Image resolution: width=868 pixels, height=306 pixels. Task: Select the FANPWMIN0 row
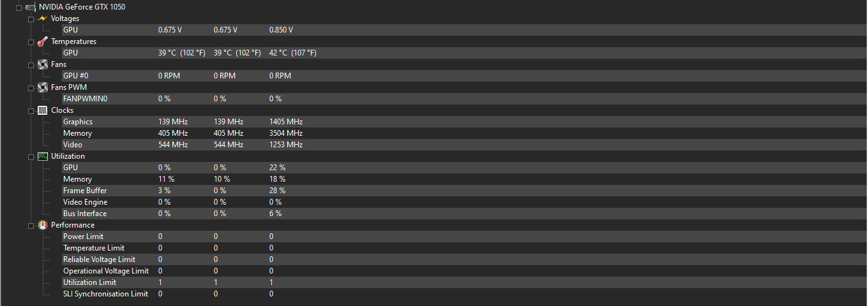[464, 99]
